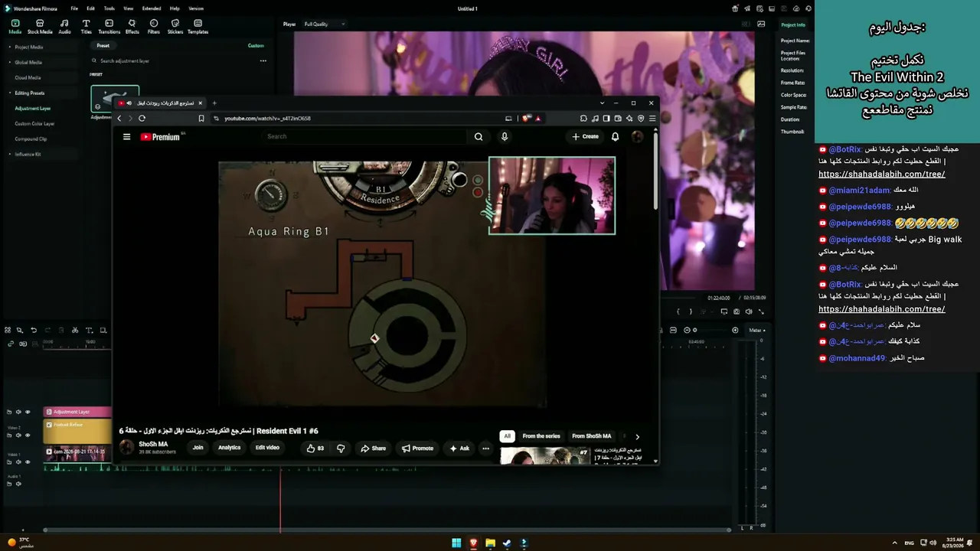Open the Audio library in Filmora
This screenshot has height=551, width=980.
tap(64, 27)
